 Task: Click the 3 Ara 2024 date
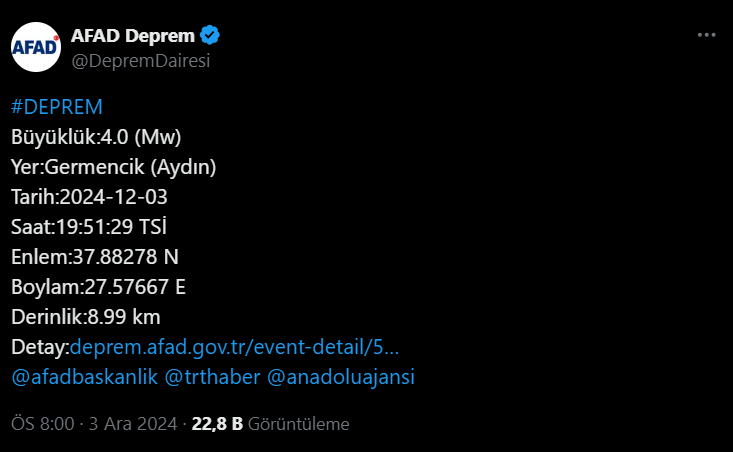point(133,424)
